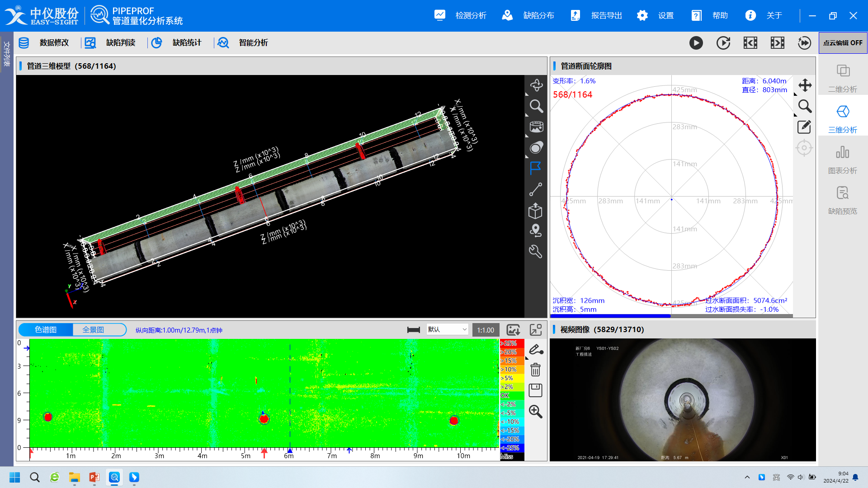Image resolution: width=868 pixels, height=488 pixels.
Task: Toggle the 点云编辑 OFF switch
Action: pos(843,43)
